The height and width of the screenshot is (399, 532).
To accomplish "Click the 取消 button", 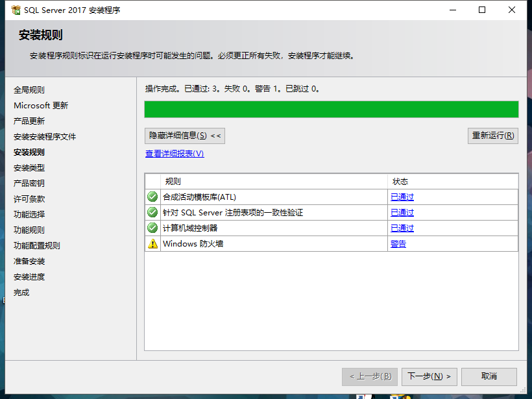I will 489,376.
